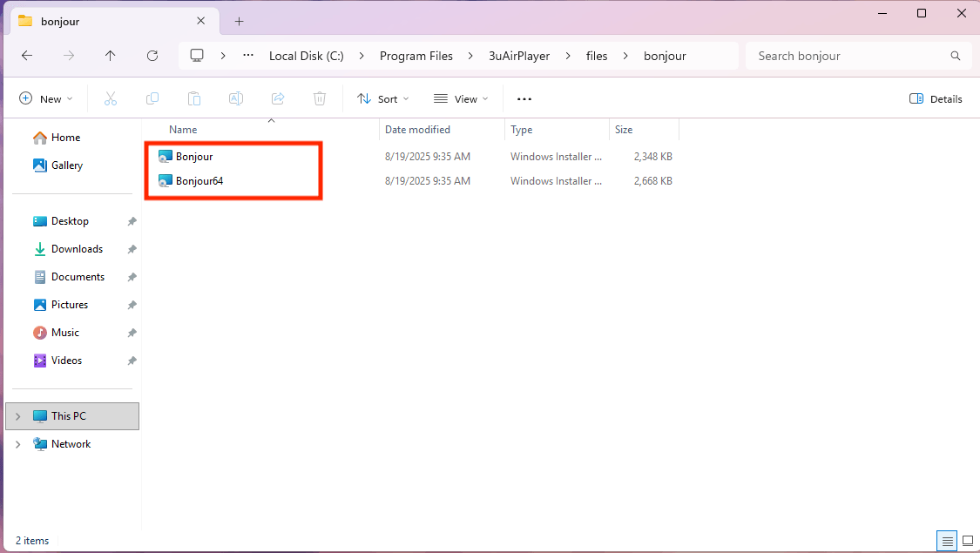Enable compact list view mode
The image size is (980, 553).
pos(947,541)
